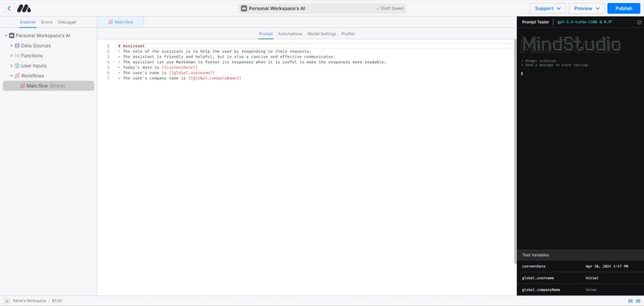Go back using the blue back arrow
This screenshot has height=306, width=644.
pyautogui.click(x=9, y=8)
